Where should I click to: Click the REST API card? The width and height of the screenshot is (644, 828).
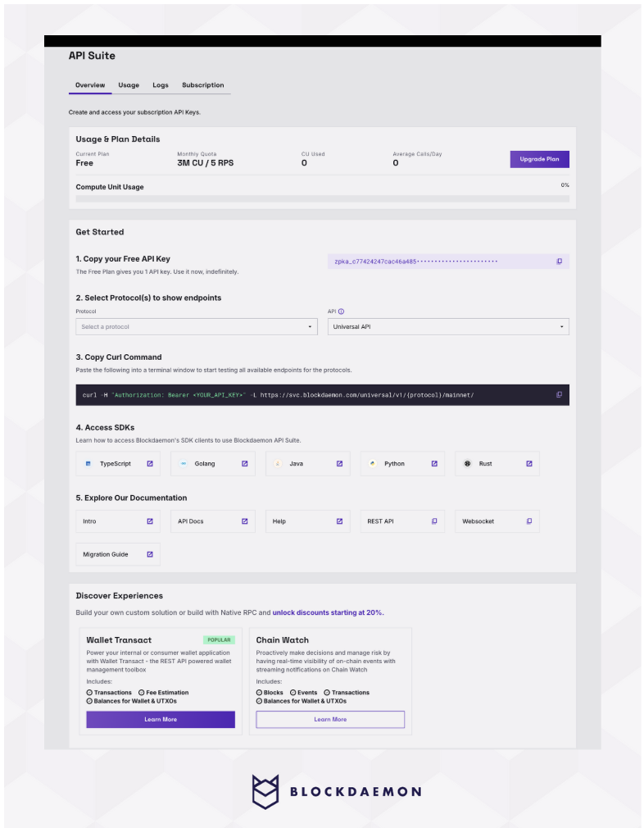tap(402, 521)
